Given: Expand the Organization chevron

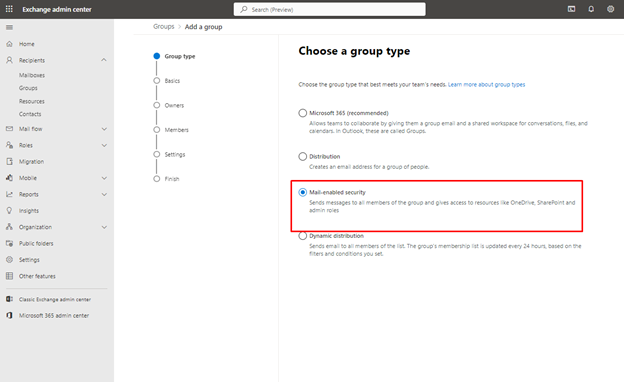Looking at the screenshot, I should click(x=104, y=227).
